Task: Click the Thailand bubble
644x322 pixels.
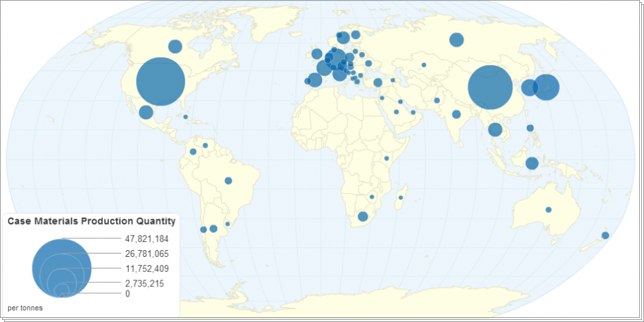Action: [495, 129]
